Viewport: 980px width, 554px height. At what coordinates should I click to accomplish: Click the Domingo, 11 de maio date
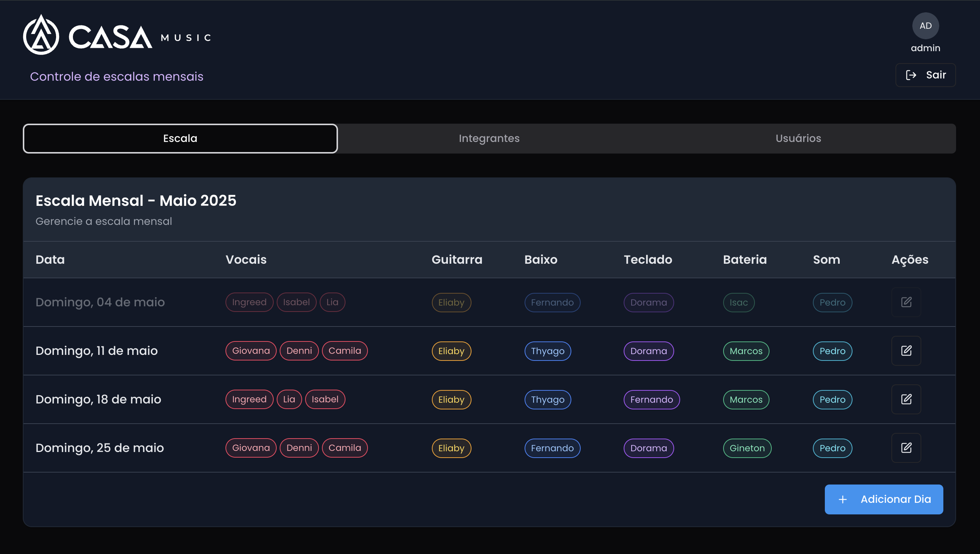tap(96, 351)
